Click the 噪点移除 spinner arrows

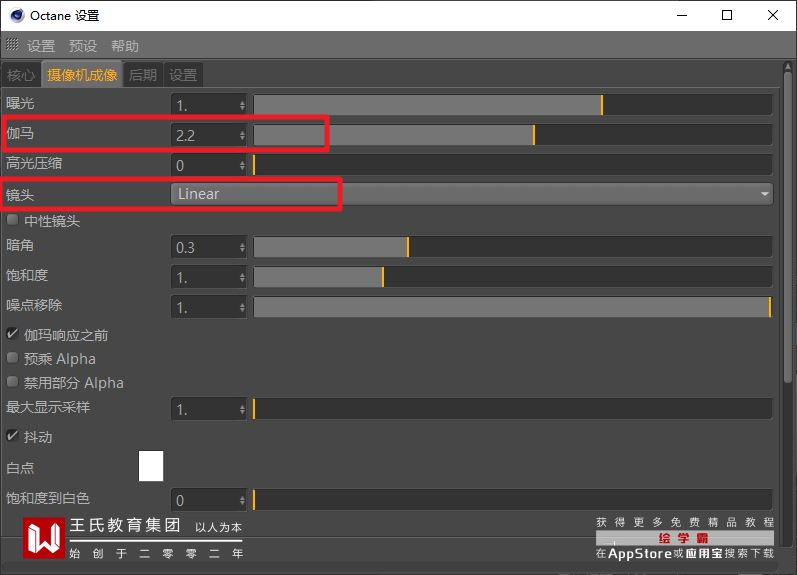pyautogui.click(x=242, y=308)
